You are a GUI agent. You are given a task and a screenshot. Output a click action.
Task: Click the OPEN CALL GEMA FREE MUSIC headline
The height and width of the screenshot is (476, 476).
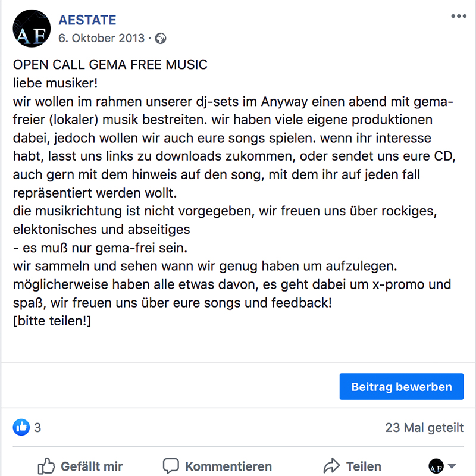[110, 64]
